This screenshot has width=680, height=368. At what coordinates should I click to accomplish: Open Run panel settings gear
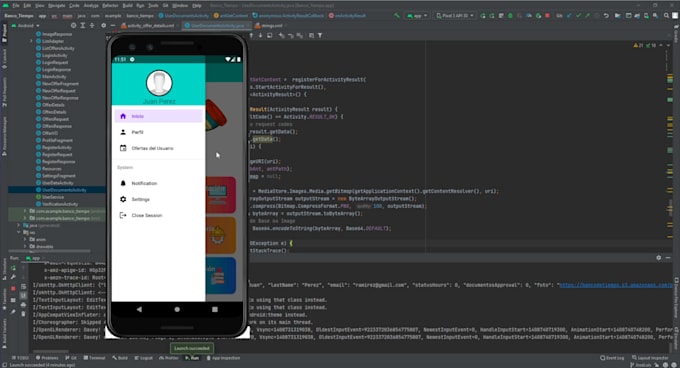658,257
